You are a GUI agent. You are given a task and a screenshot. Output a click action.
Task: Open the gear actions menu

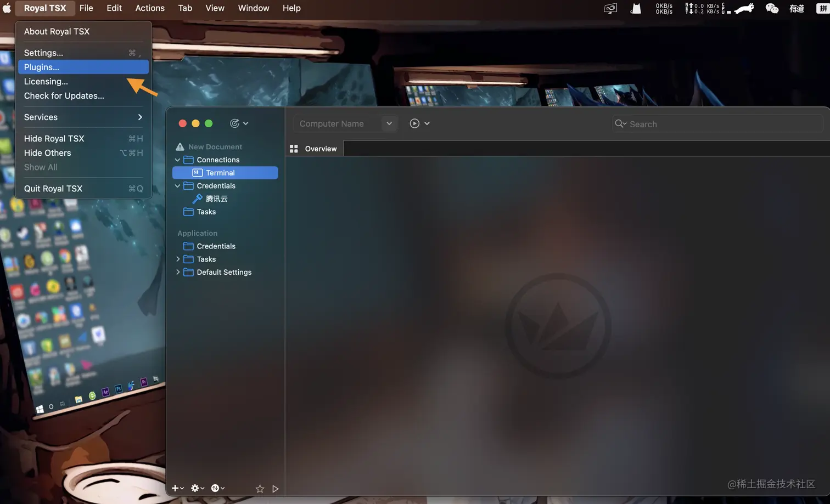[198, 488]
